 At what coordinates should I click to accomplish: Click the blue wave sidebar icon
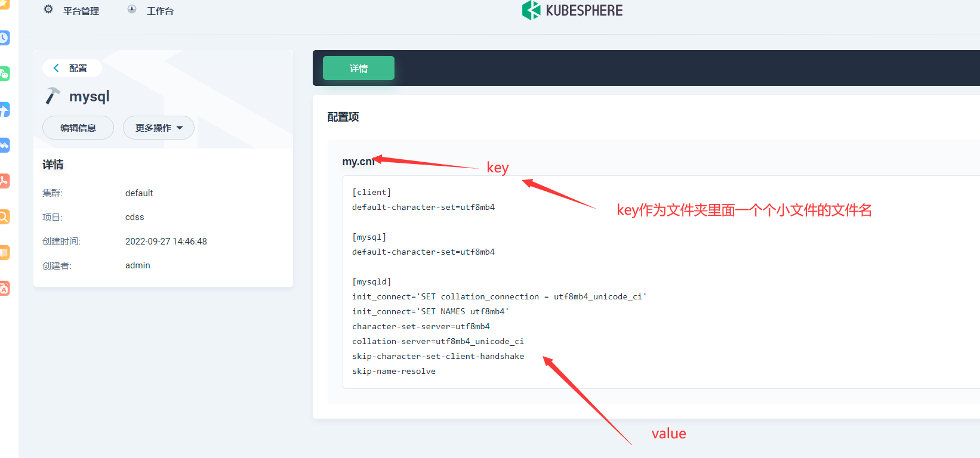(4, 146)
